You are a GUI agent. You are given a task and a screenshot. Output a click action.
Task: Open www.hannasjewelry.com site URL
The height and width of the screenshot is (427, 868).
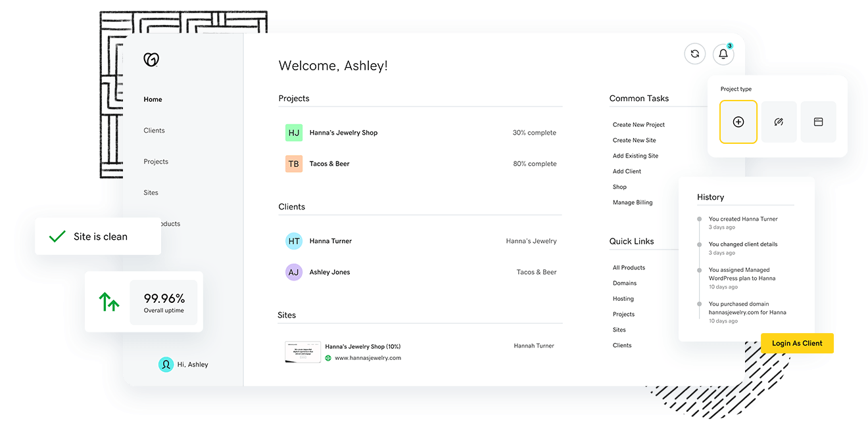pyautogui.click(x=368, y=358)
